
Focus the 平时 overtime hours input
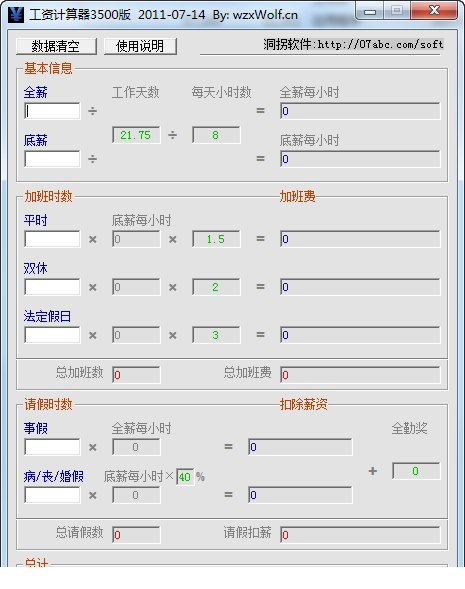click(x=52, y=239)
